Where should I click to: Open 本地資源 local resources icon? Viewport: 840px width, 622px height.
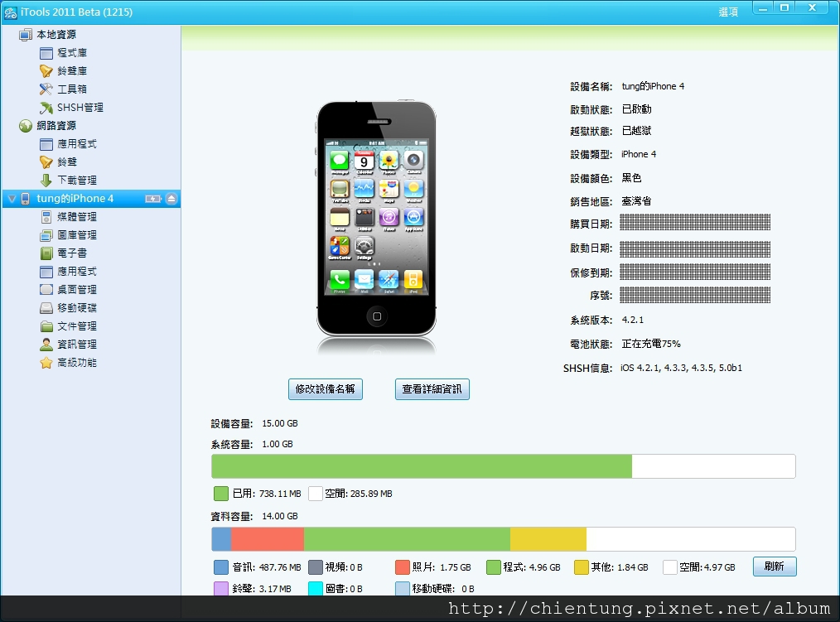point(25,35)
